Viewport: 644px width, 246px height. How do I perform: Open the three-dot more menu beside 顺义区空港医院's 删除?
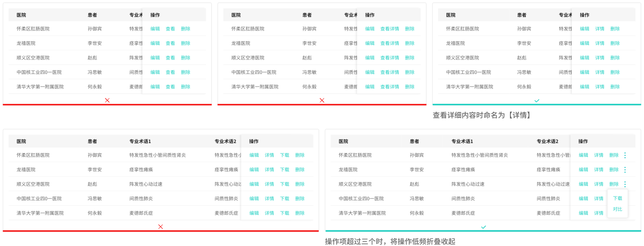click(x=625, y=184)
